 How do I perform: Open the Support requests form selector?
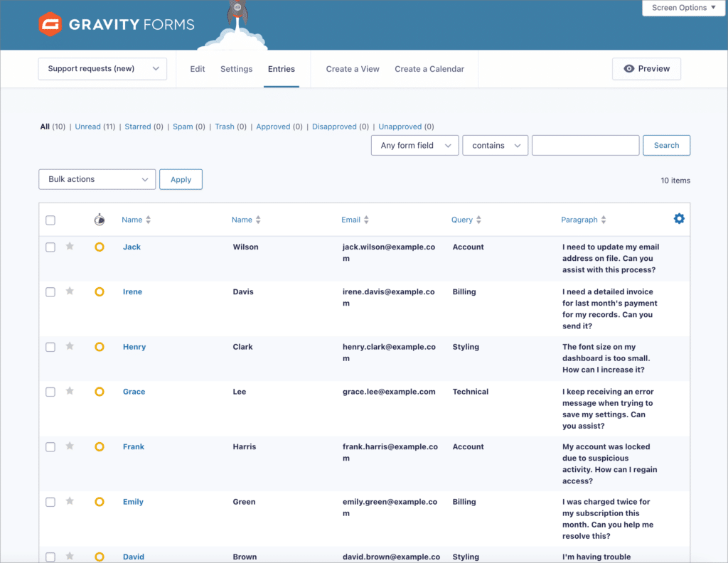(x=102, y=68)
